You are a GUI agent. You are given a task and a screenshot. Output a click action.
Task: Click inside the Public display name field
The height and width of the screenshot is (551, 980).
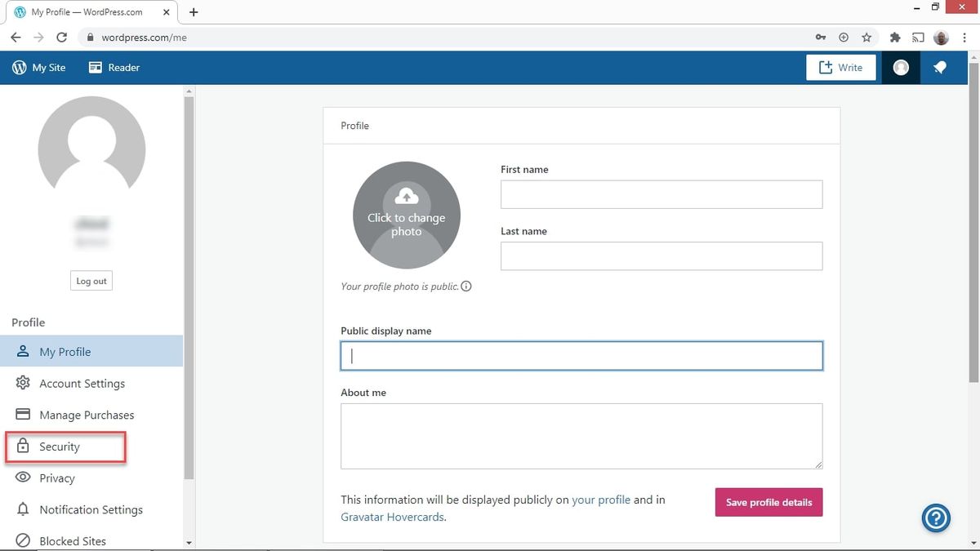[581, 355]
